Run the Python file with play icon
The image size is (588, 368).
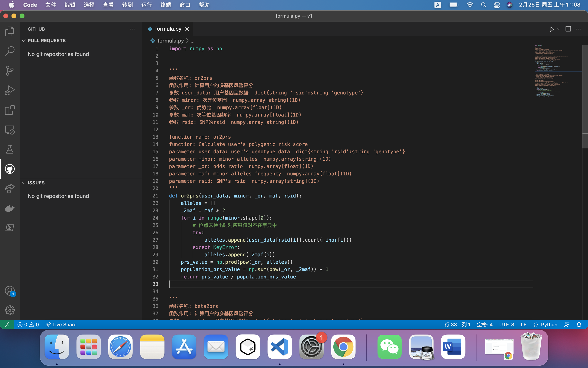(551, 29)
